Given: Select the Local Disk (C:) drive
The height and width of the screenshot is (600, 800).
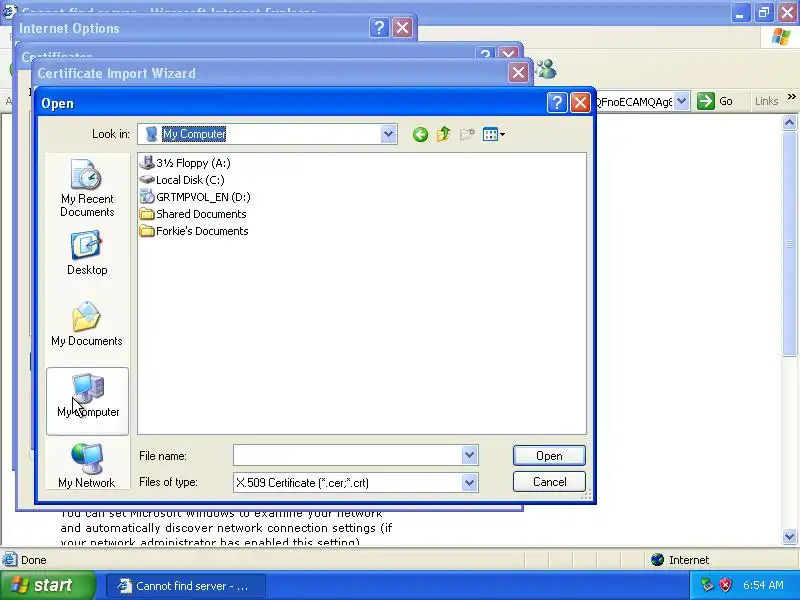Looking at the screenshot, I should coord(182,180).
